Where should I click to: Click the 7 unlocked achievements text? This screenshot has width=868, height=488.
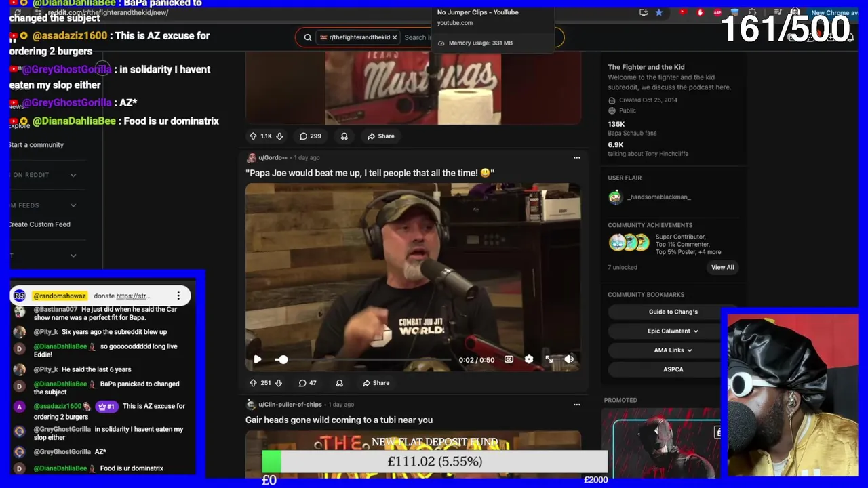(623, 267)
